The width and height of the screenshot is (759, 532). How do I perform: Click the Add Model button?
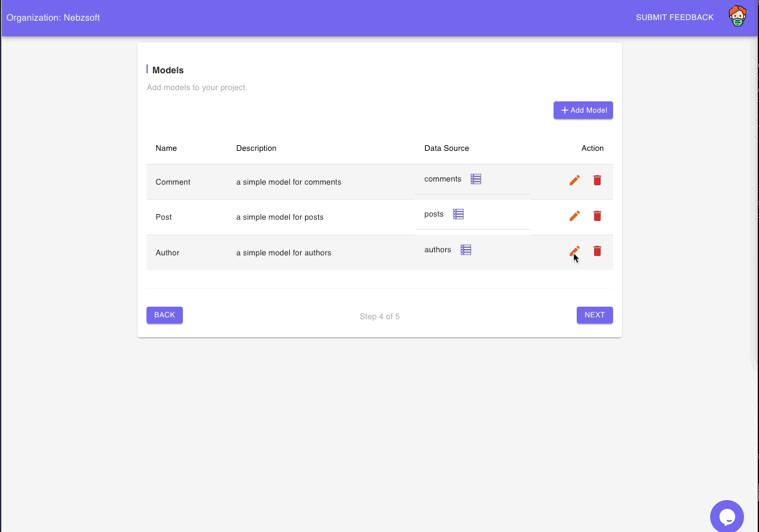coord(583,110)
